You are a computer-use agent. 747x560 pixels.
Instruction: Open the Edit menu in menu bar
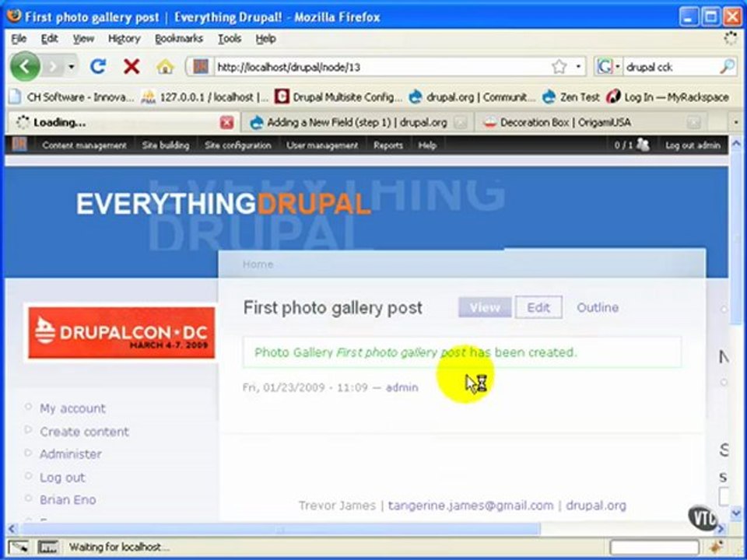pos(49,39)
